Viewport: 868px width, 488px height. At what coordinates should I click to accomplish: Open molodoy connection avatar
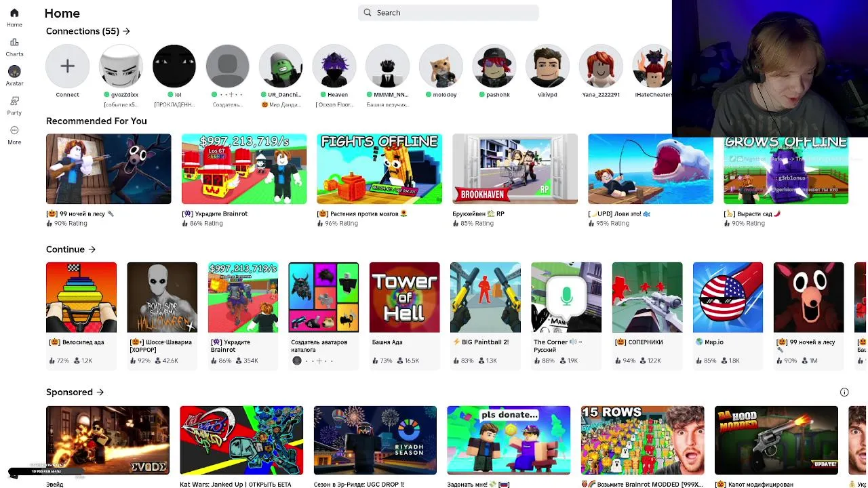click(441, 66)
